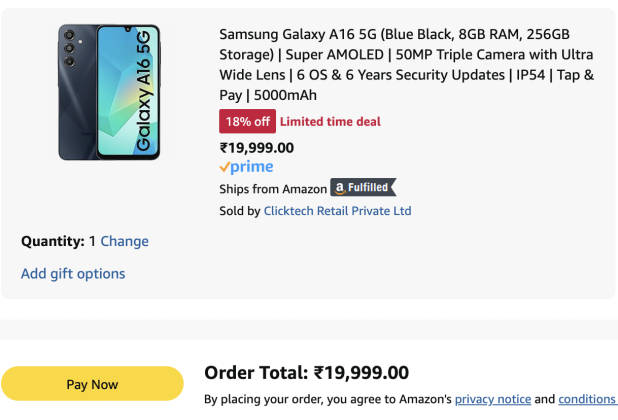Click Add gift options
Screen dimensions: 618x420
coord(73,273)
